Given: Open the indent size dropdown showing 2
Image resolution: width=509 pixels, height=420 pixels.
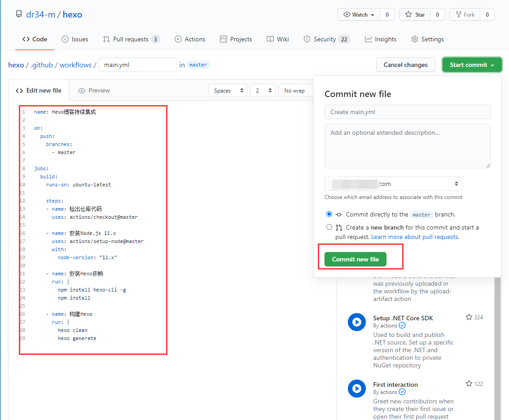Looking at the screenshot, I should click(263, 90).
